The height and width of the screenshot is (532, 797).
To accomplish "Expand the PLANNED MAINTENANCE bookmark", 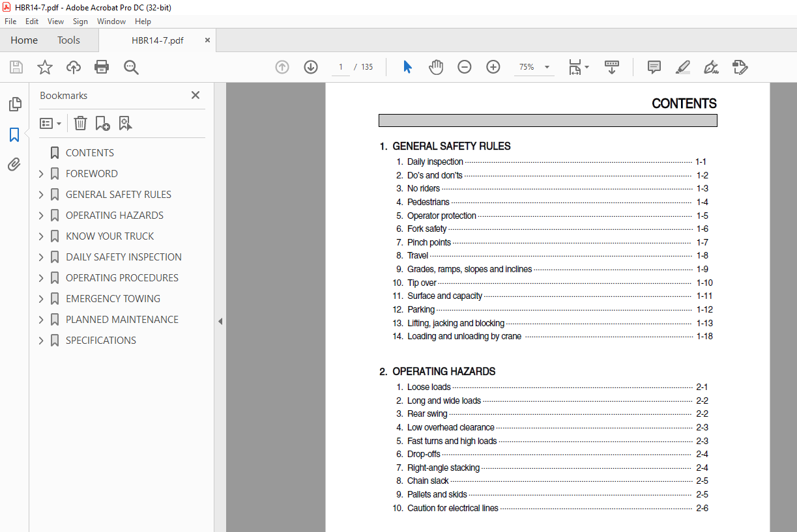I will pyautogui.click(x=41, y=320).
